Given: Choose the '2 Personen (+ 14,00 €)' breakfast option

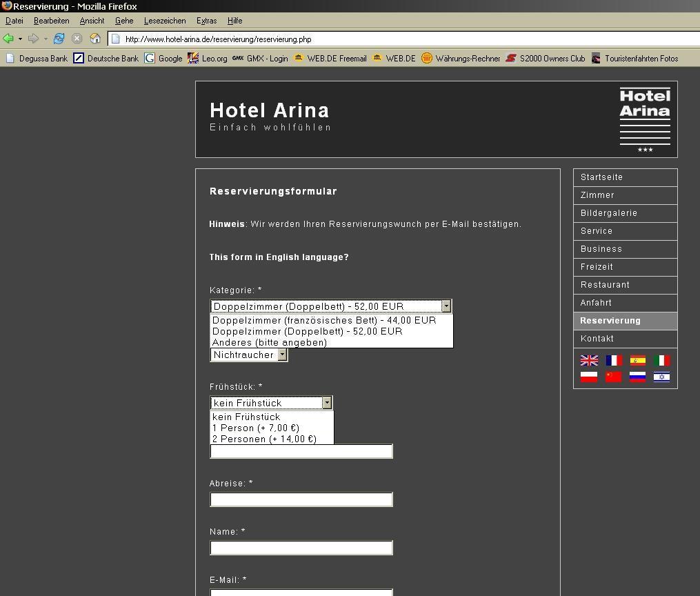Looking at the screenshot, I should pos(264,439).
